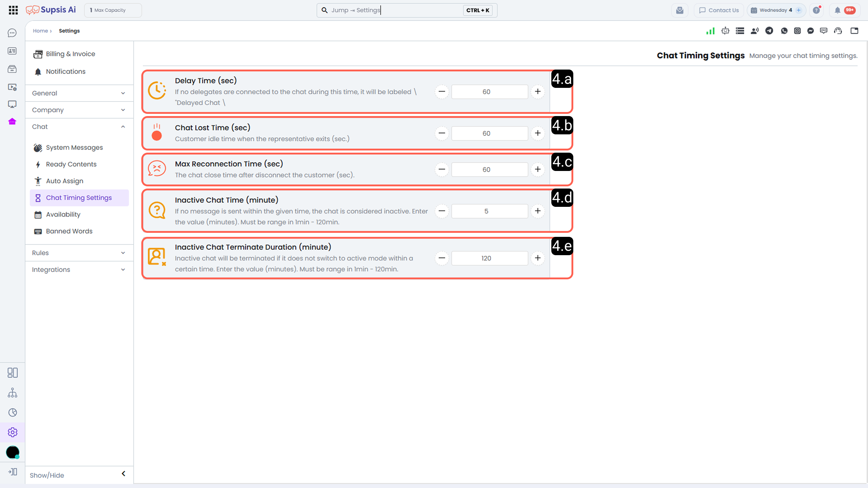Viewport: 868px width, 488px height.
Task: Click the settings gear in sidebar
Action: click(12, 432)
